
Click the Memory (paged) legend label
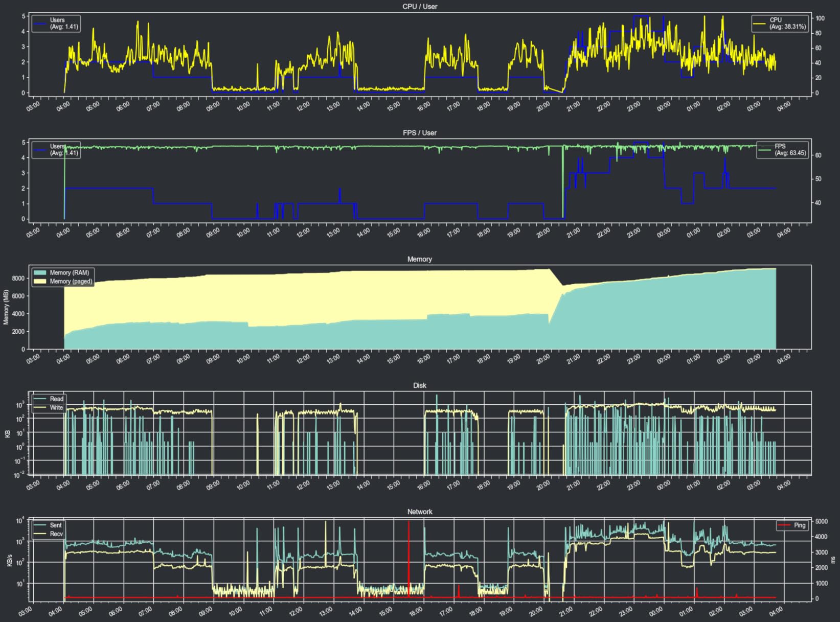click(x=71, y=282)
